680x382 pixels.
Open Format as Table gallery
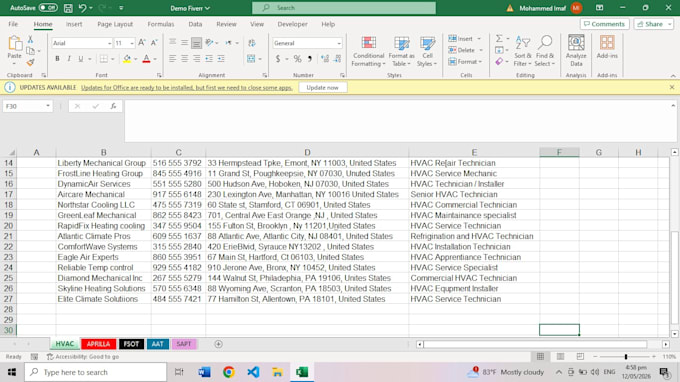[402, 51]
